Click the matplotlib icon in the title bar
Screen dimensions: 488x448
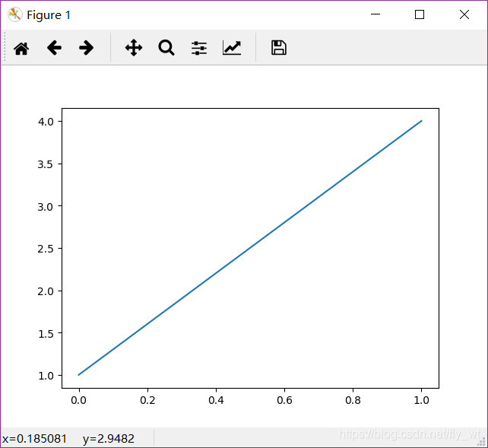15,14
